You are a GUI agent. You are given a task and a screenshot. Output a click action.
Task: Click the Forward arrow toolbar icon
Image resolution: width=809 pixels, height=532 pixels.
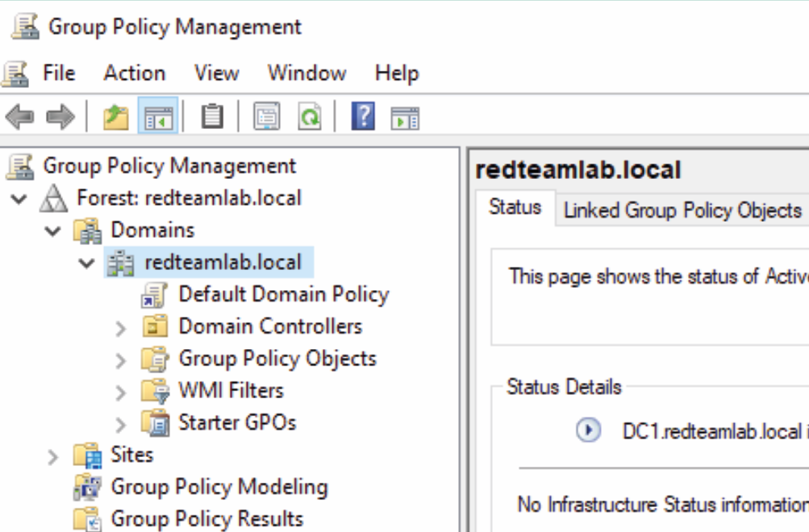pos(60,117)
